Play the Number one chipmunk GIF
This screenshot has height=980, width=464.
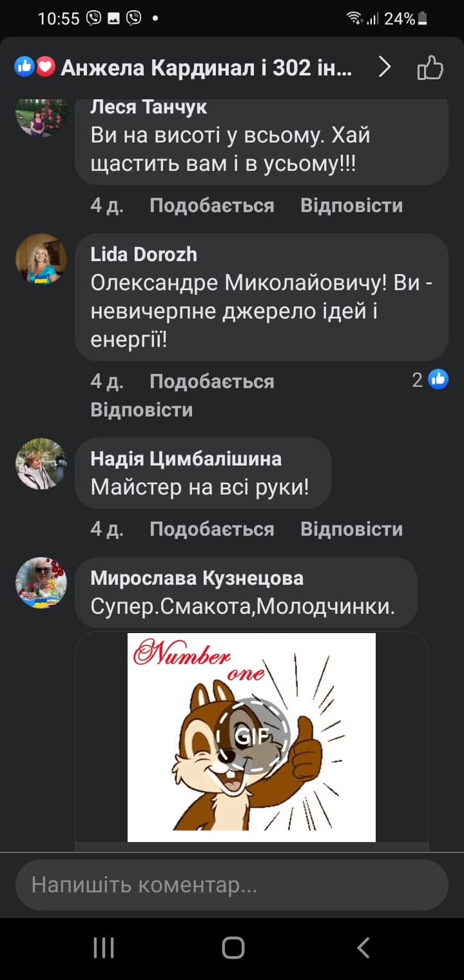[x=251, y=737]
